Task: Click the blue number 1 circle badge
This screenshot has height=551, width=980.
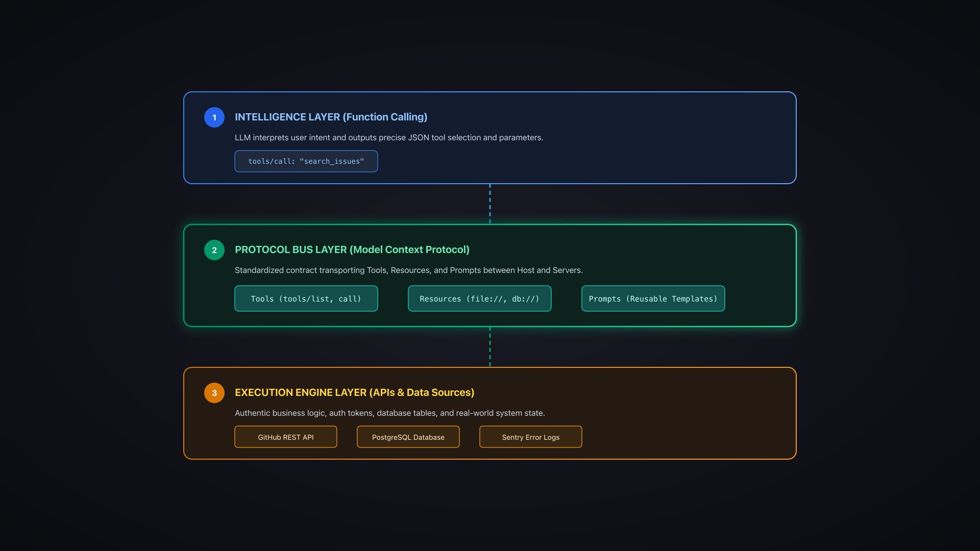Action: [x=214, y=117]
